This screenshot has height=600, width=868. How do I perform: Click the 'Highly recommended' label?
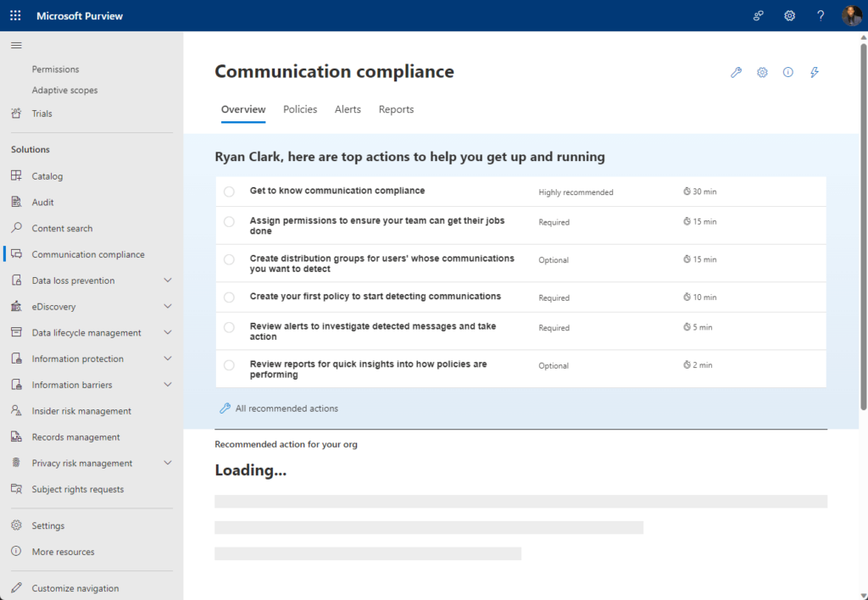(576, 192)
